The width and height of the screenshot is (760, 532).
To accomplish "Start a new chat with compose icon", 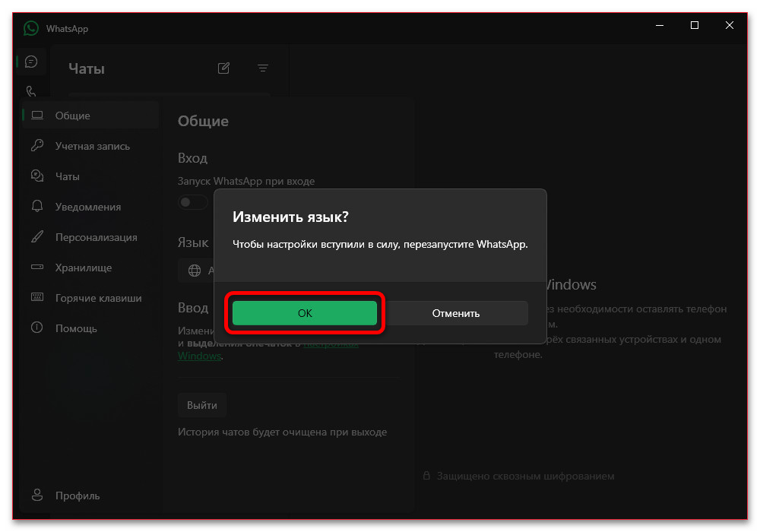I will pyautogui.click(x=223, y=68).
